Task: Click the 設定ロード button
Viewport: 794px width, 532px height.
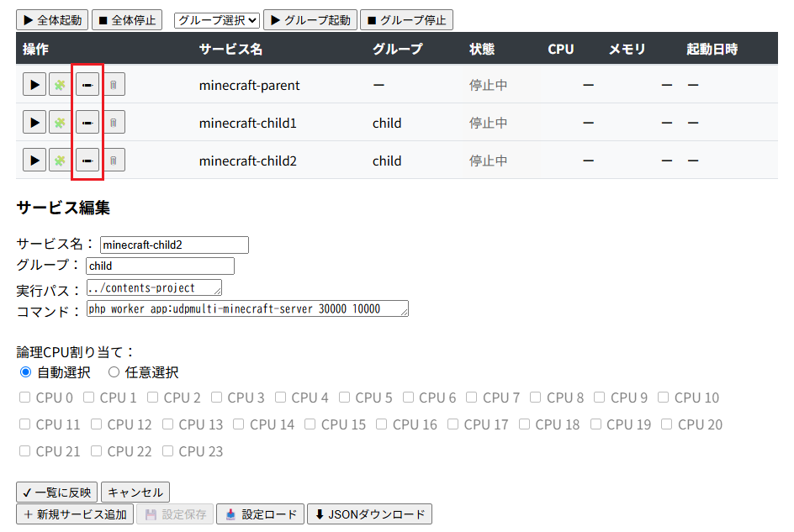Action: tap(260, 514)
